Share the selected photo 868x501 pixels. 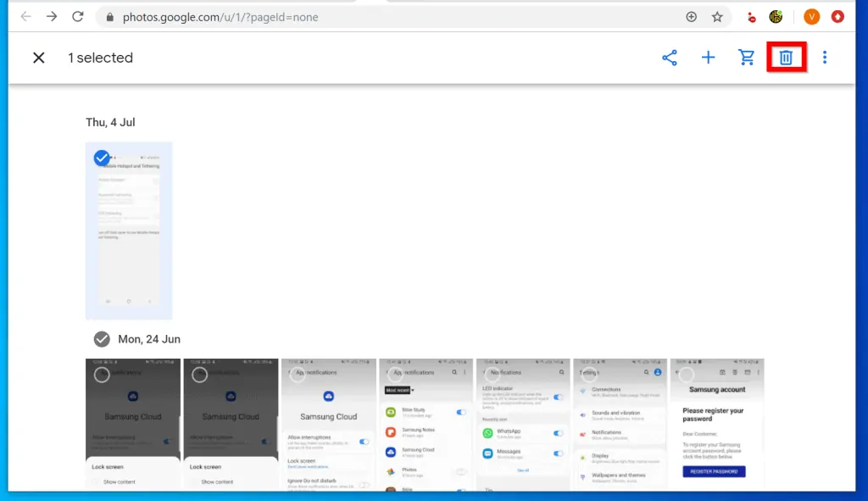pyautogui.click(x=670, y=57)
